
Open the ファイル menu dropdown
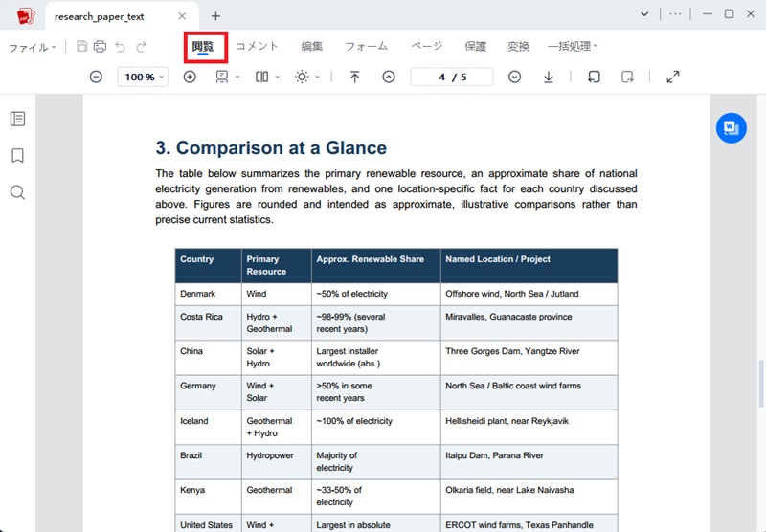point(33,47)
